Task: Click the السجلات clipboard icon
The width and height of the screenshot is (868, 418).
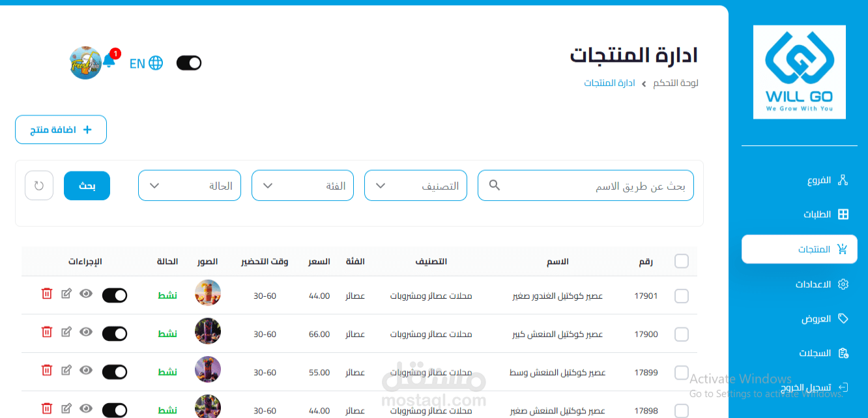Action: tap(843, 353)
